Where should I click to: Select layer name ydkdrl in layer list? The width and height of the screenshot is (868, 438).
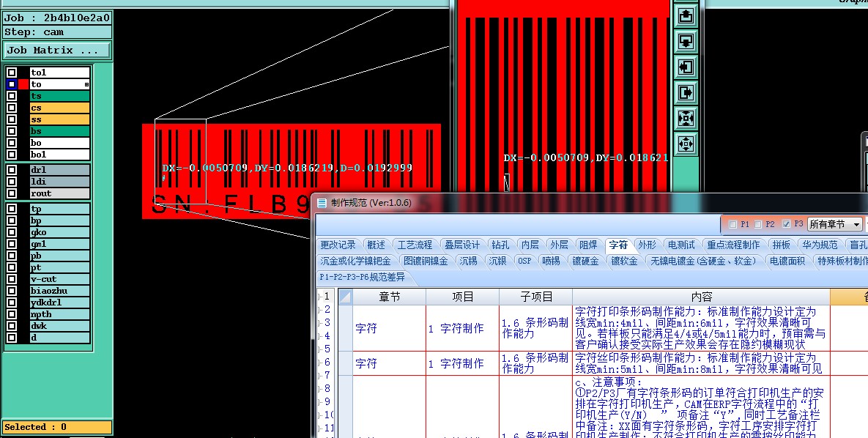60,302
